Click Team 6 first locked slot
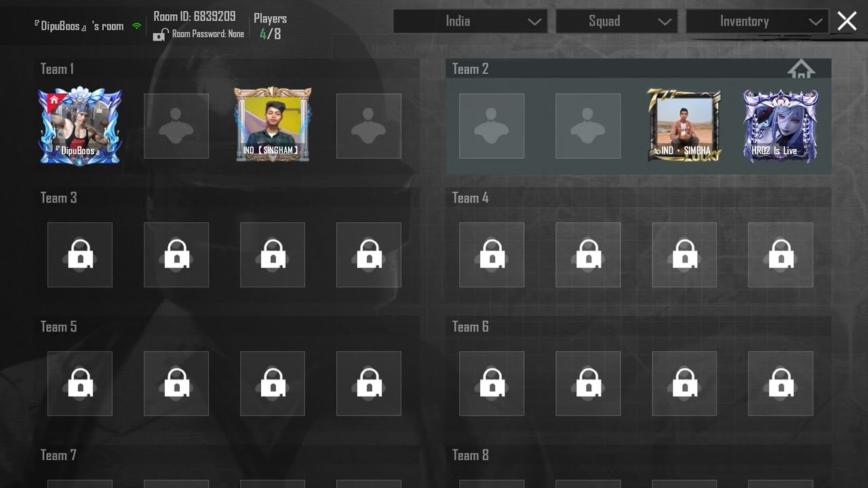 coord(492,384)
